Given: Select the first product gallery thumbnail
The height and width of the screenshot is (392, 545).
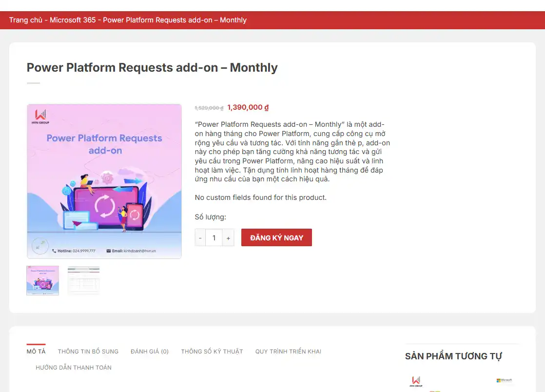Looking at the screenshot, I should pyautogui.click(x=42, y=280).
